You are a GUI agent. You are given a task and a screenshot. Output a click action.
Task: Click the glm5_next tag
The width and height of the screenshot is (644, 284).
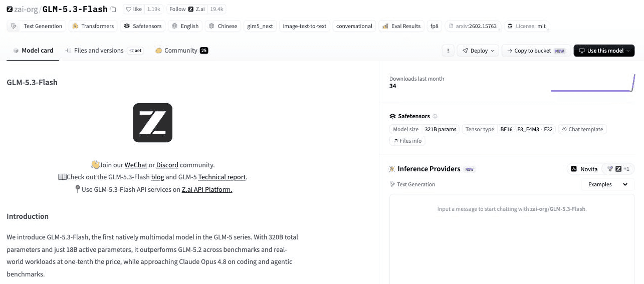click(260, 26)
